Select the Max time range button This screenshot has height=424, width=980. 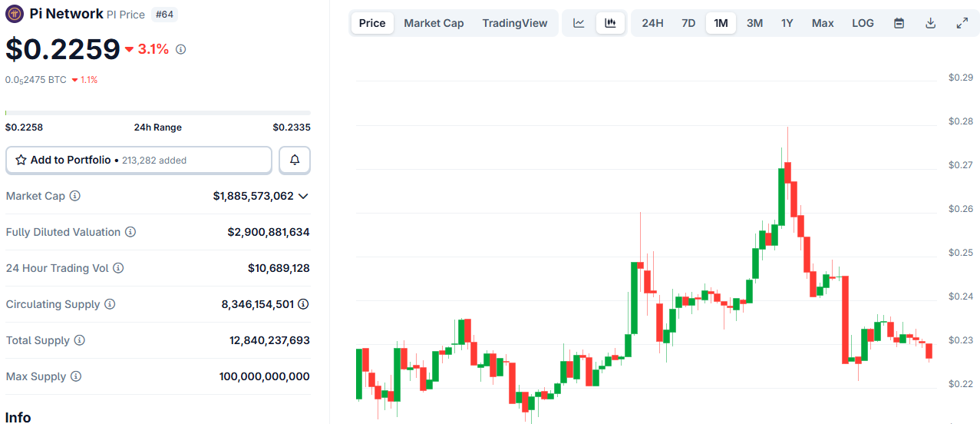[x=823, y=23]
